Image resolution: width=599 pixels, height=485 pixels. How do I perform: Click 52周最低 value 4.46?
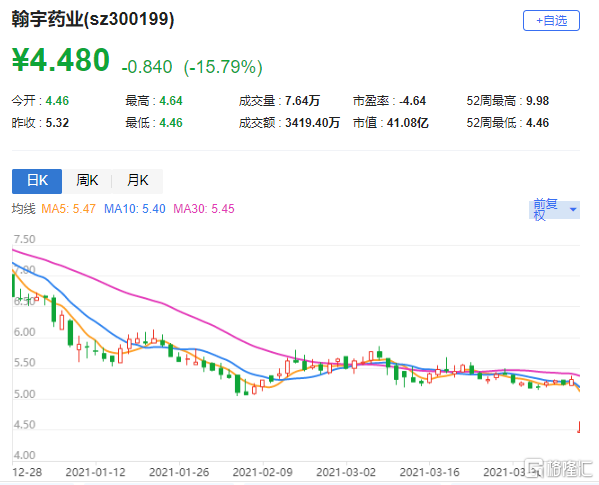coord(537,123)
